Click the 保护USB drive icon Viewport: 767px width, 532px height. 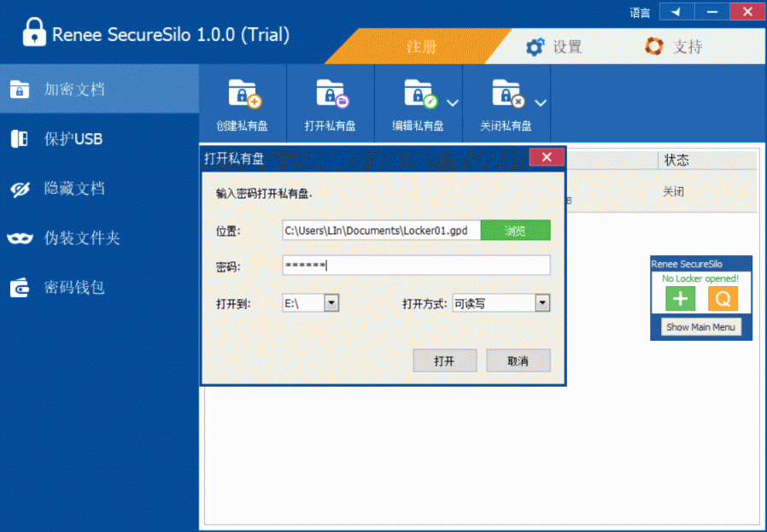pos(20,139)
